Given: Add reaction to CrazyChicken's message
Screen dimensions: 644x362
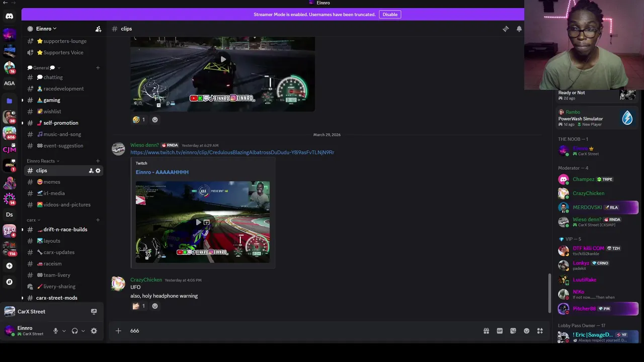Looking at the screenshot, I should click(155, 306).
